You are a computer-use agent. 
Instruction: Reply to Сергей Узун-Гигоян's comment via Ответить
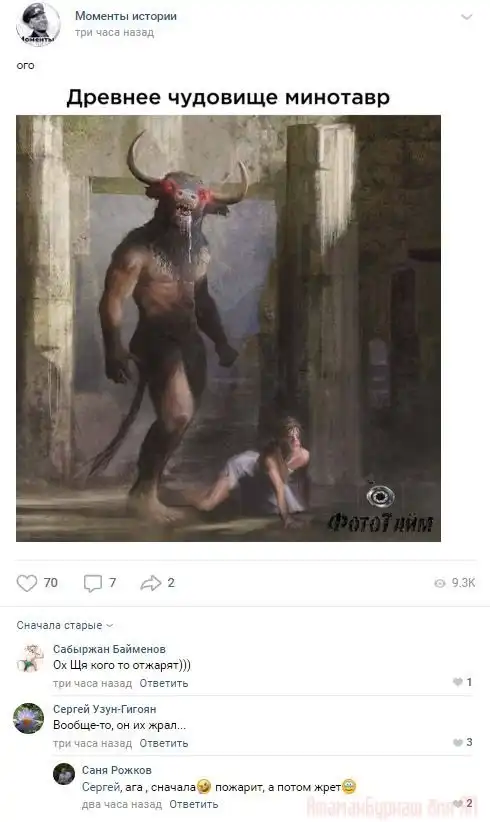tap(164, 743)
